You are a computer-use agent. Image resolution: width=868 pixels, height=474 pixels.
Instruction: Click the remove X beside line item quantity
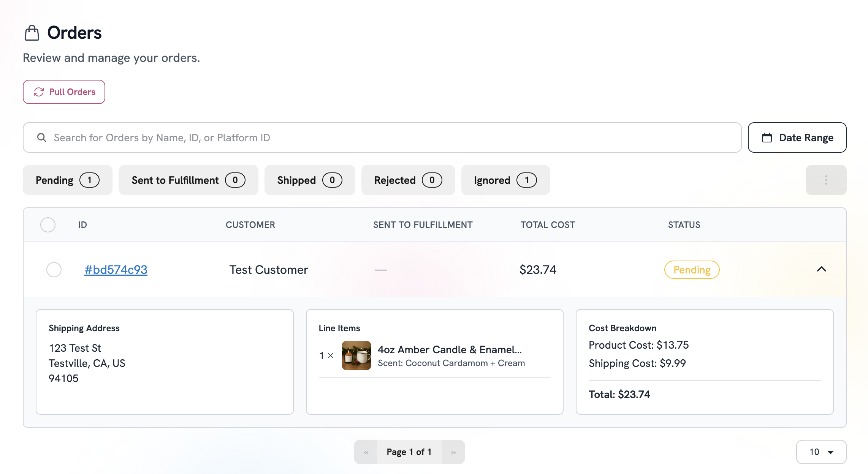[x=331, y=355]
